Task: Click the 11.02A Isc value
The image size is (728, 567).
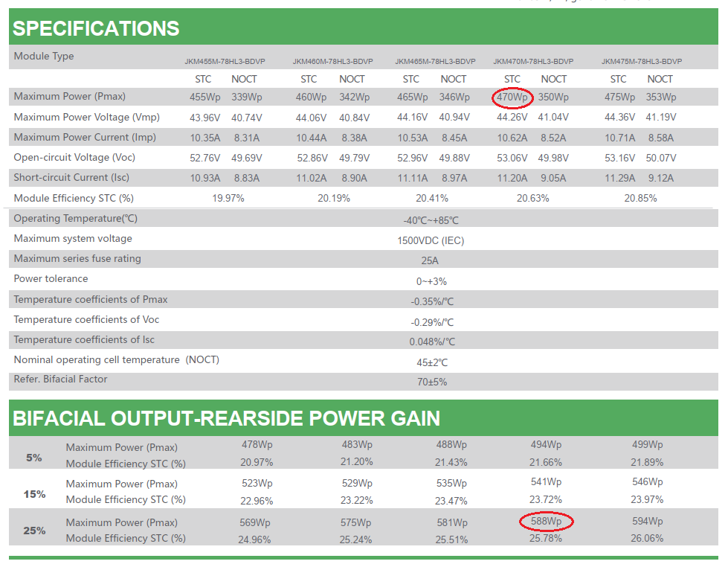Action: tap(311, 178)
